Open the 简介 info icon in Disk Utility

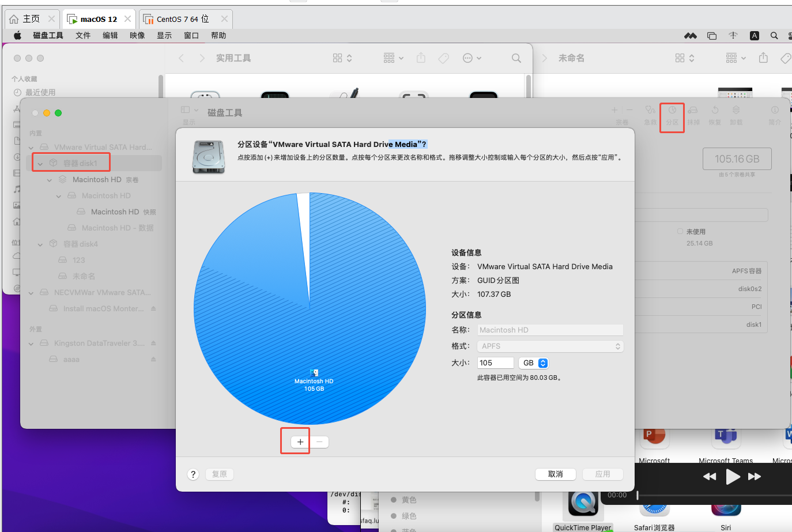tap(775, 110)
